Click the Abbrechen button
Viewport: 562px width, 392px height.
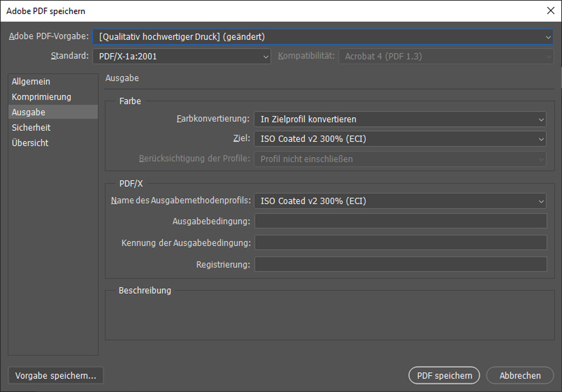(520, 375)
